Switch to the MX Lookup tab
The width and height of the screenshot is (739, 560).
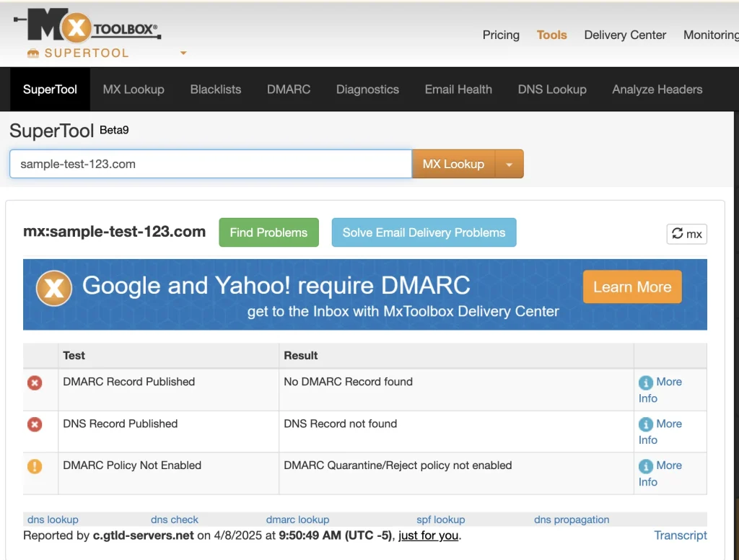click(134, 89)
